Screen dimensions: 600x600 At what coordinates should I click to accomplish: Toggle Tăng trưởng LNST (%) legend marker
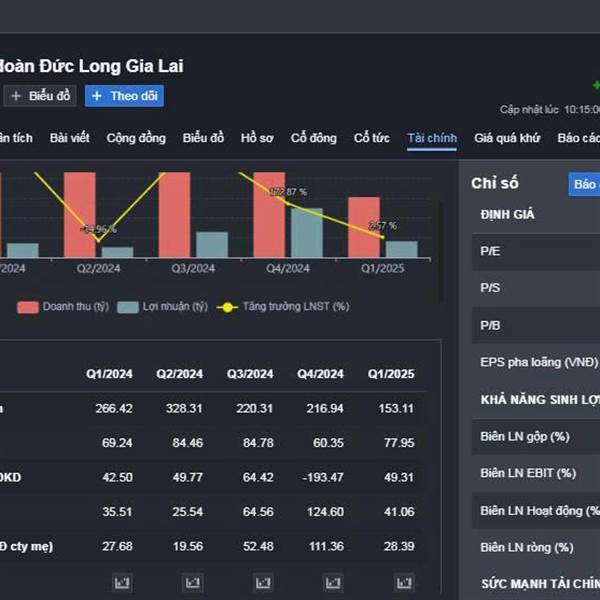(x=228, y=307)
